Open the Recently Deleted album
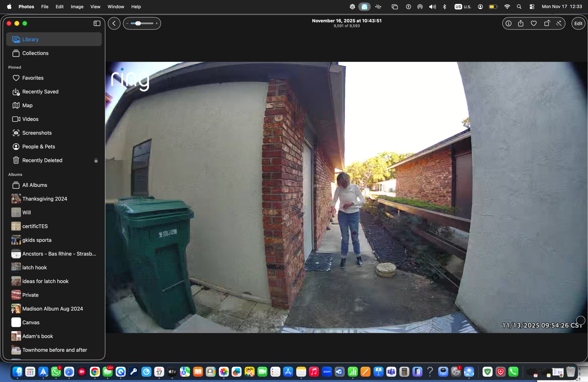This screenshot has height=382, width=588. tap(42, 160)
